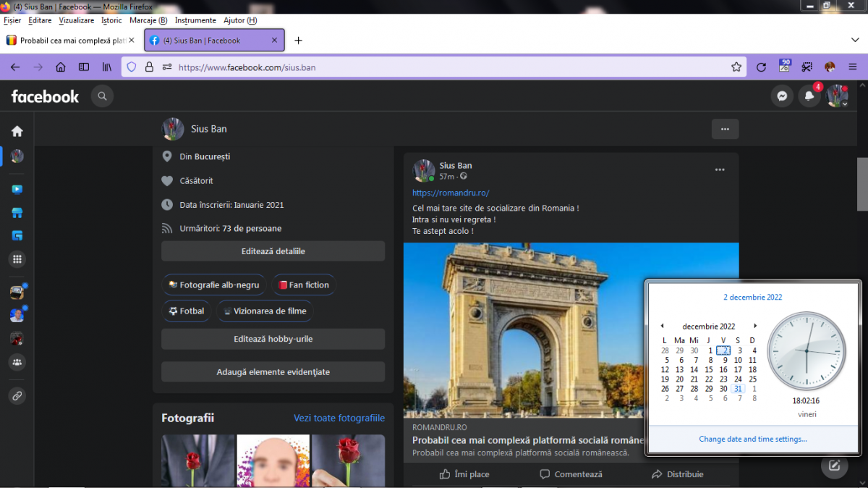Expand the profile three-dot menu button
The height and width of the screenshot is (488, 868).
(x=725, y=129)
